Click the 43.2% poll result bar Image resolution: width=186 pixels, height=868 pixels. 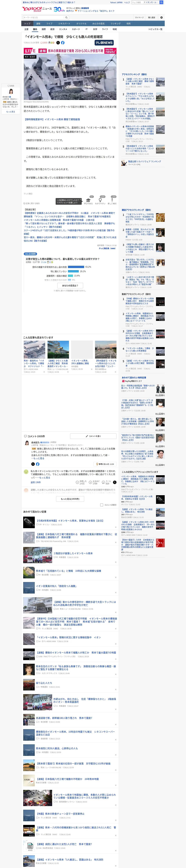[x=76, y=267]
